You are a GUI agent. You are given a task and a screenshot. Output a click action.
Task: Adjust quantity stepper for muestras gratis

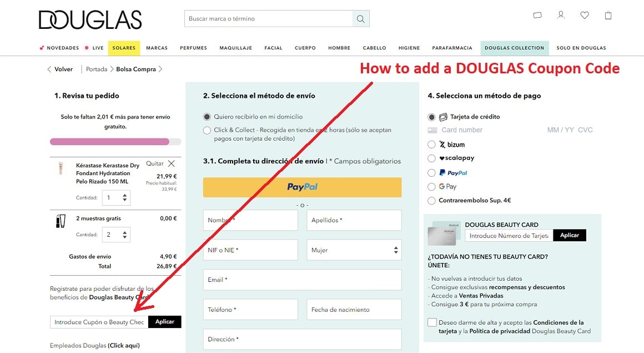pos(124,235)
